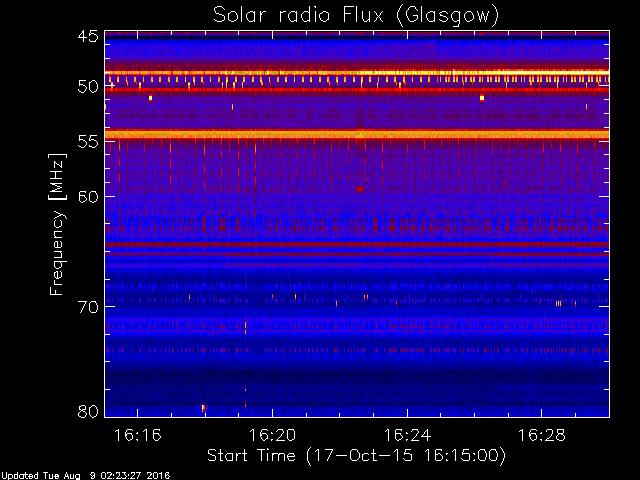Click the 16:28 time axis label
This screenshot has height=480, width=640.
point(542,435)
